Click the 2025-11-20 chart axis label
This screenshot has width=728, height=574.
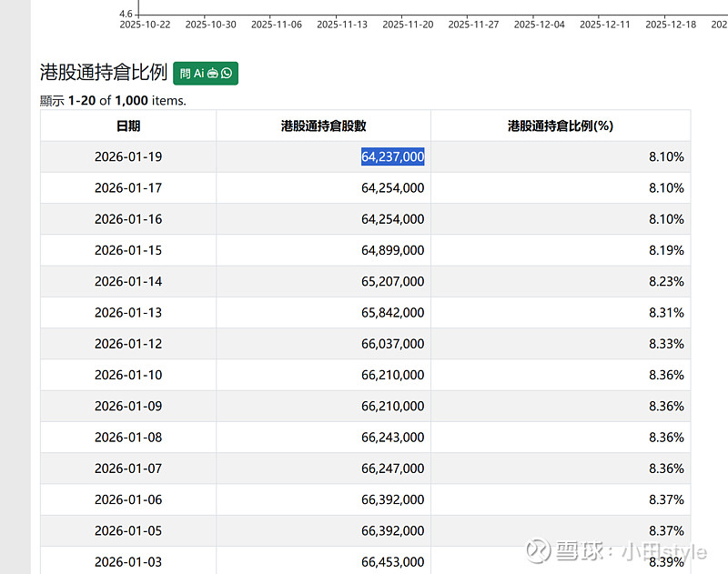tap(408, 25)
